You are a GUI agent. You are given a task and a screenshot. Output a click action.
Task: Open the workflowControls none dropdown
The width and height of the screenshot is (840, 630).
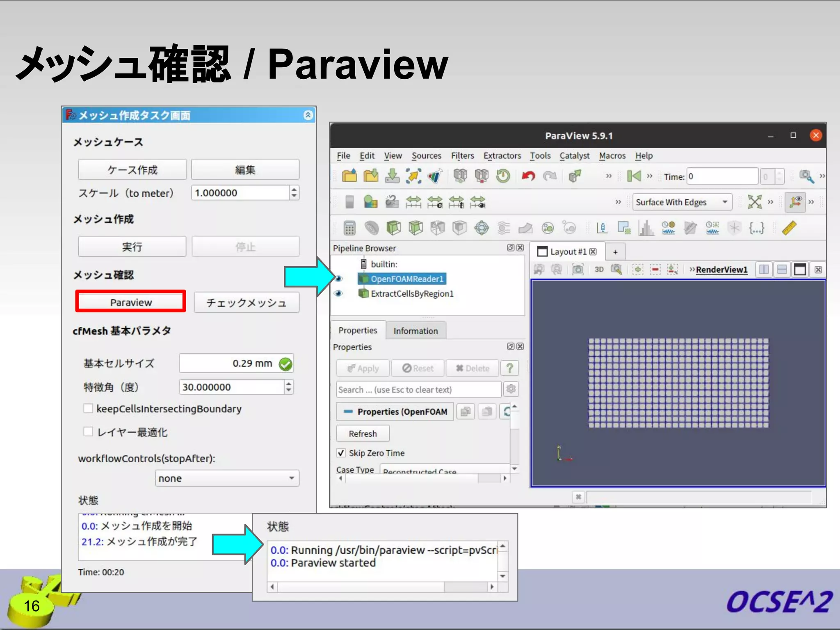227,478
